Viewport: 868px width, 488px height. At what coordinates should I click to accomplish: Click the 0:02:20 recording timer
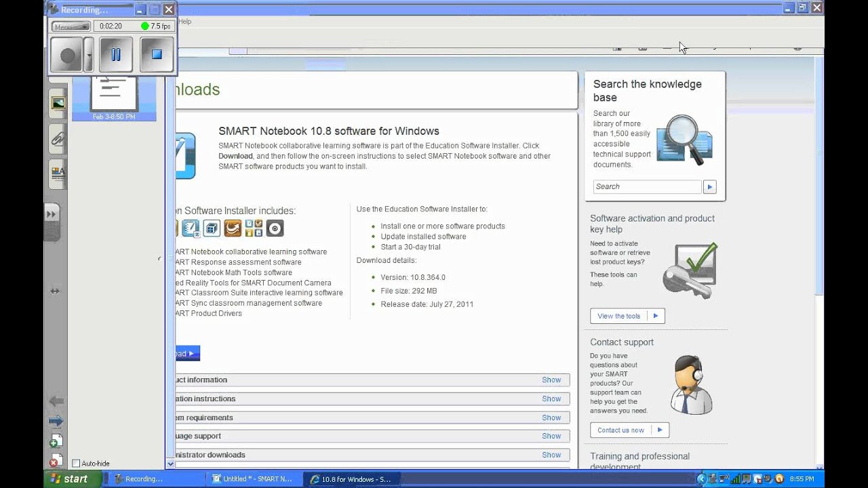click(111, 26)
